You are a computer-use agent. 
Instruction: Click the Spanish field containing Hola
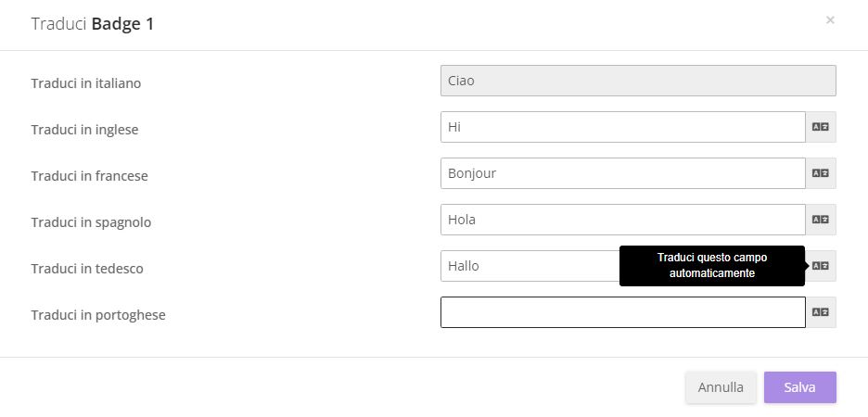pyautogui.click(x=622, y=220)
